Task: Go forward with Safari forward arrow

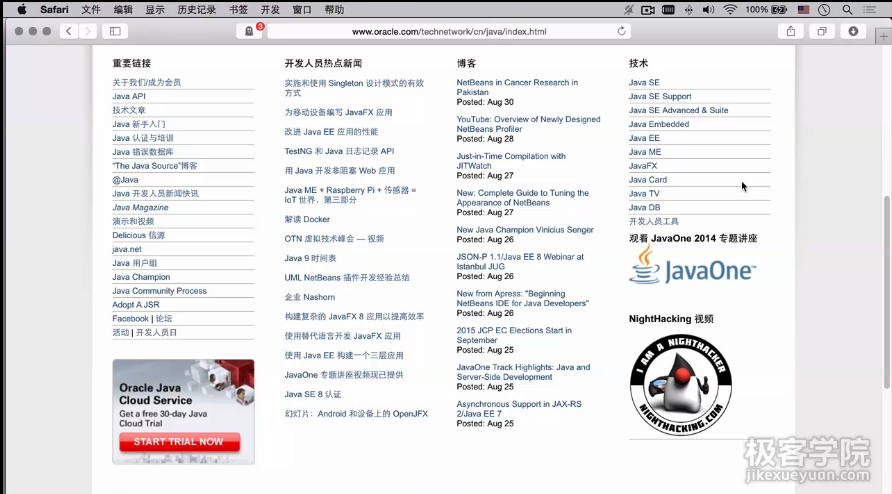Action: point(88,31)
